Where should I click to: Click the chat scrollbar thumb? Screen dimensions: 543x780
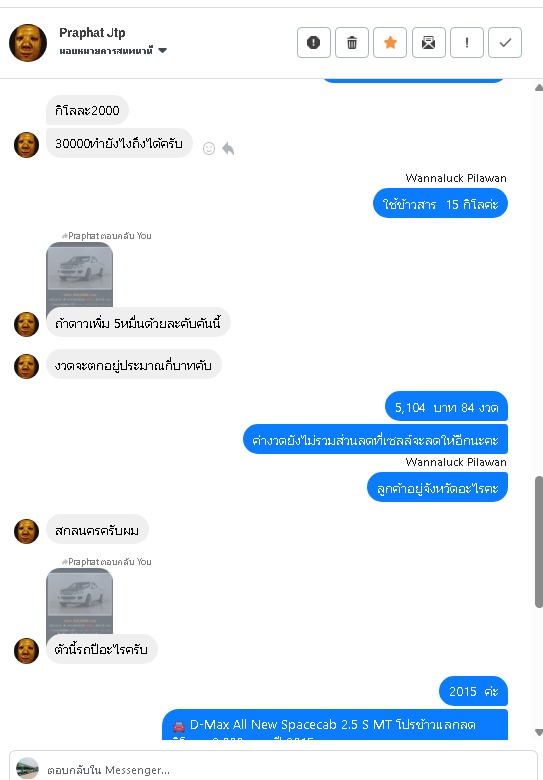coord(539,542)
